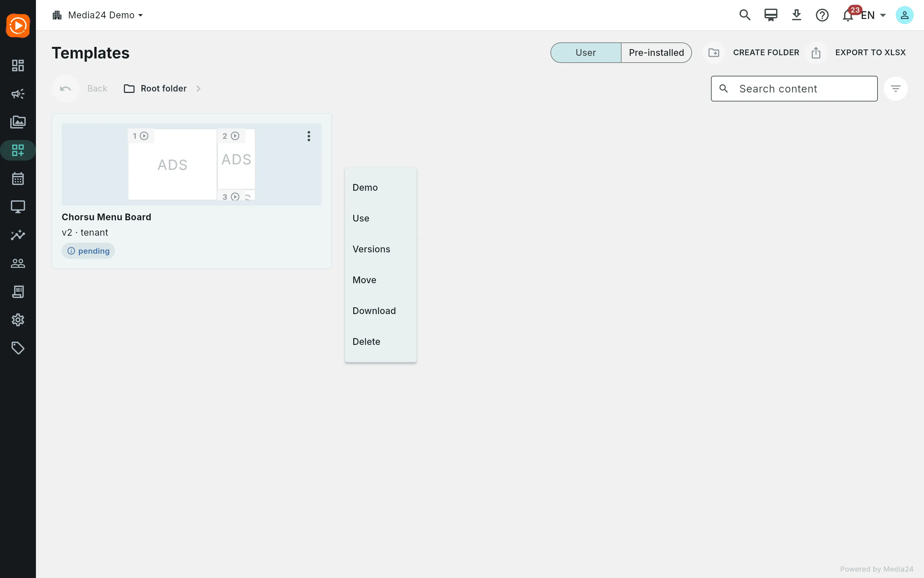The image size is (924, 578).
Task: Click the search icon inside Search content box
Action: (x=723, y=89)
